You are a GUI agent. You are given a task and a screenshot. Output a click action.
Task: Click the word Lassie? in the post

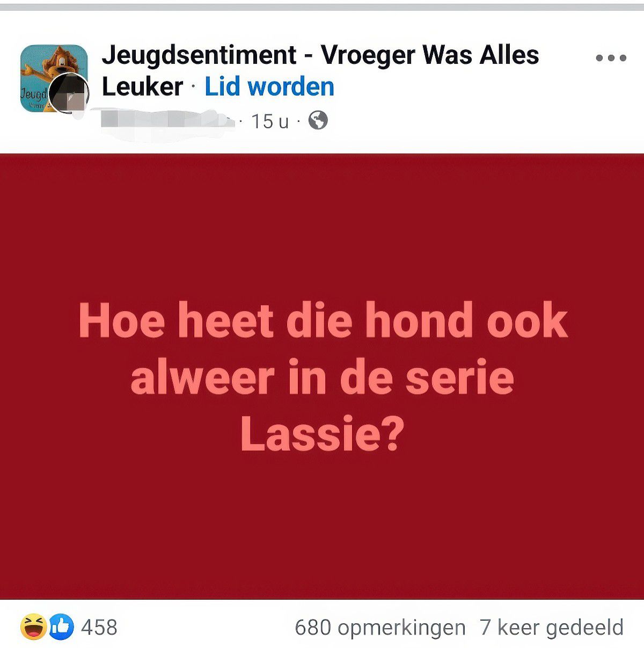coord(323,434)
